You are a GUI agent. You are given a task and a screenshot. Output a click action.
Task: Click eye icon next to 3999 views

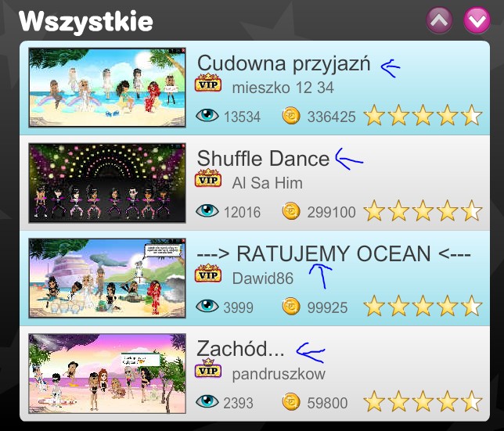[x=207, y=306]
